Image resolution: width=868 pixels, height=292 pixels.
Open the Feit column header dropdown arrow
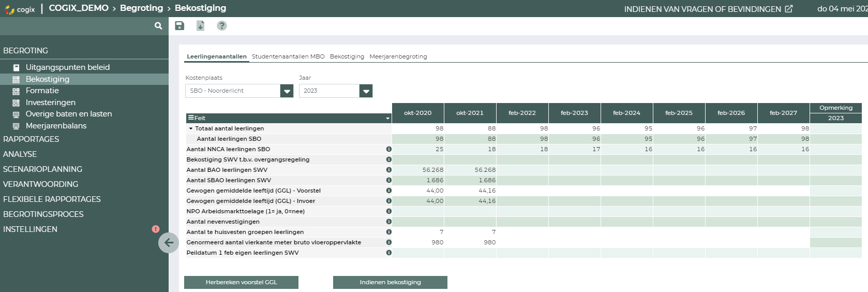387,119
